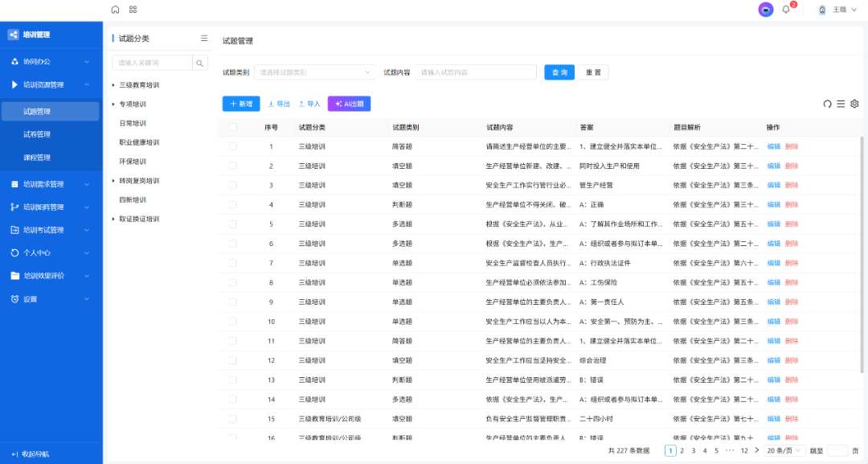Toggle the 试题分类 panel menu icon
The image size is (868, 464).
[204, 39]
